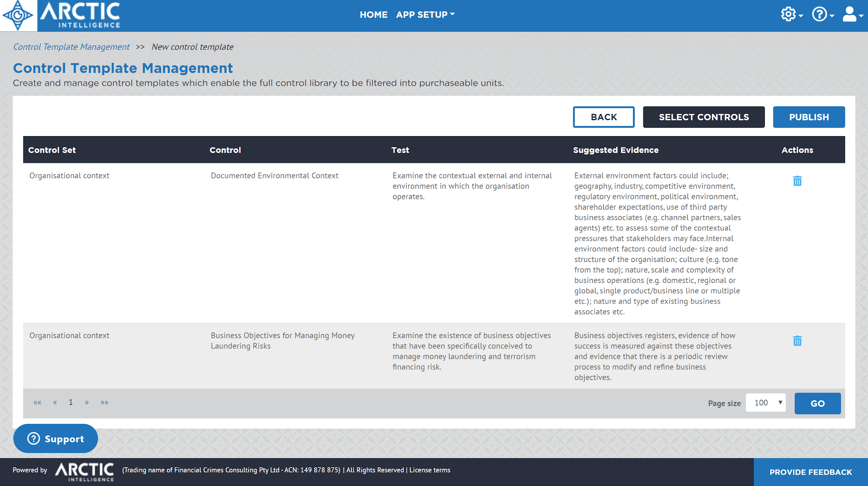The height and width of the screenshot is (486, 868).
Task: Click the footer Arctic Intelligence logo
Action: pyautogui.click(x=85, y=472)
